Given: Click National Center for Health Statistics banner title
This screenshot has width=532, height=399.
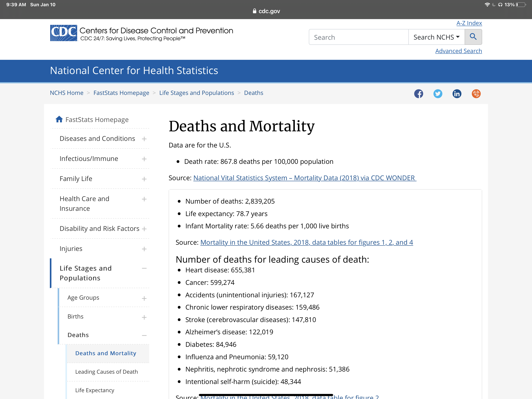Looking at the screenshot, I should 134,71.
